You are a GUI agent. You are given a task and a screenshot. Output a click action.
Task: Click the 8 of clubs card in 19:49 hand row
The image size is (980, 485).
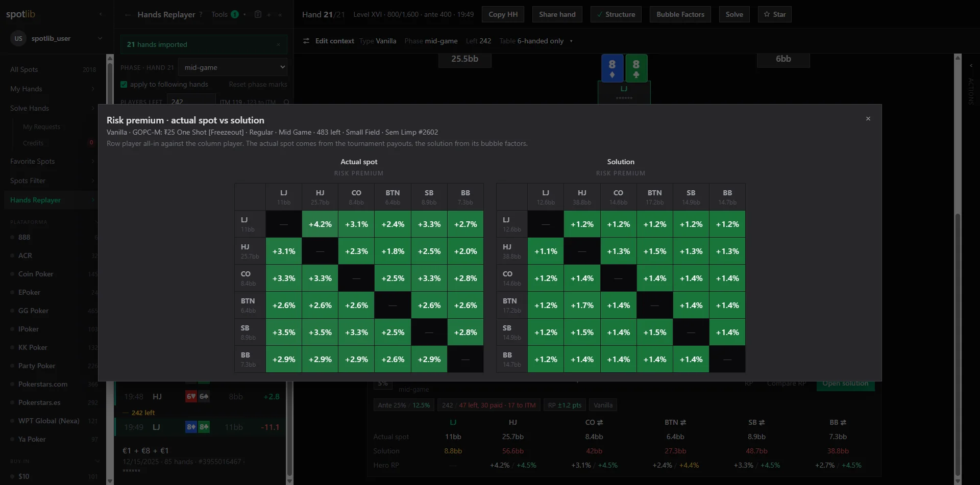coord(204,427)
